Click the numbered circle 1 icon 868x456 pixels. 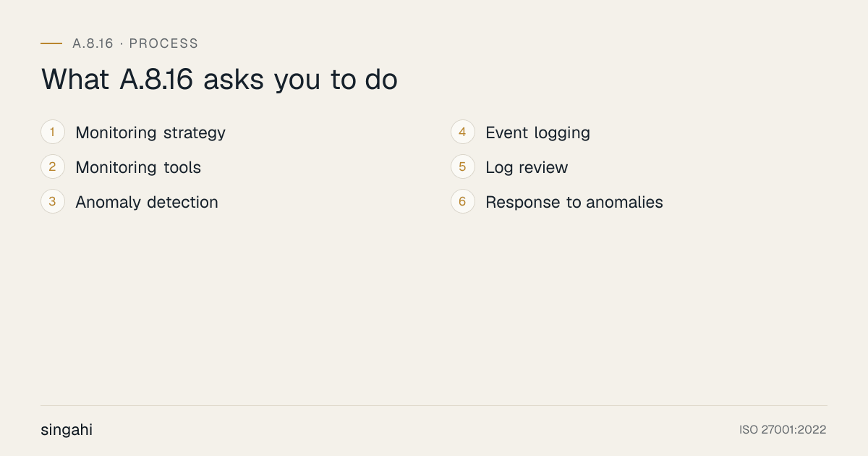[53, 132]
